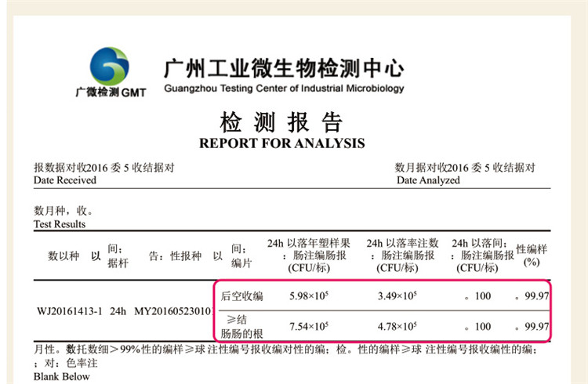Click sample number 'WJ20161413-1'

(69, 311)
